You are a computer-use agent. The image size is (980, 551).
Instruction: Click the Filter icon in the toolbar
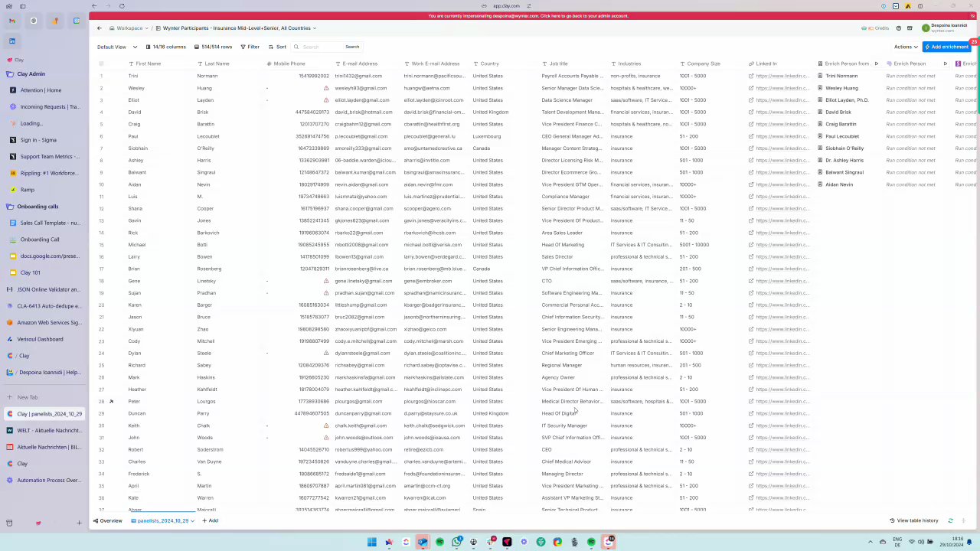243,47
